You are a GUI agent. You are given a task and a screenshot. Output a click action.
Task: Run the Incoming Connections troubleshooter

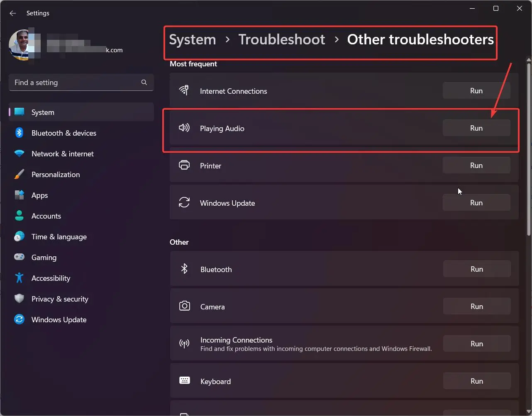pyautogui.click(x=477, y=344)
